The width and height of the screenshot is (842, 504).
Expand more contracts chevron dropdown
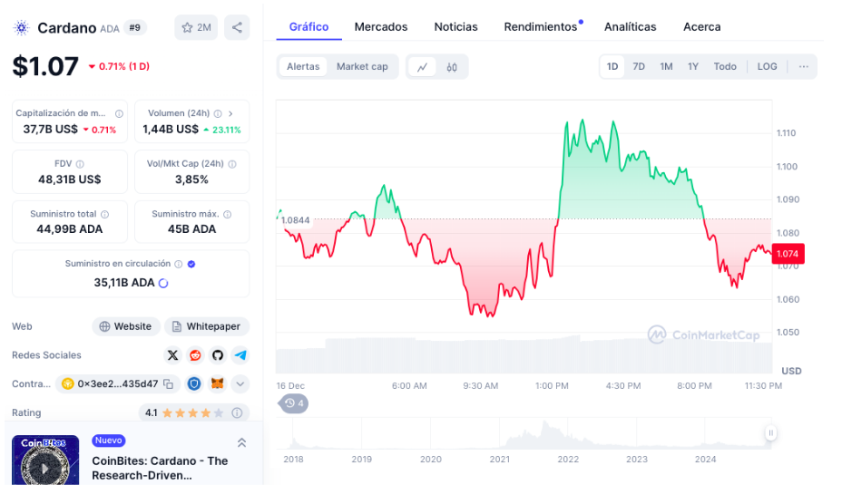(x=240, y=383)
